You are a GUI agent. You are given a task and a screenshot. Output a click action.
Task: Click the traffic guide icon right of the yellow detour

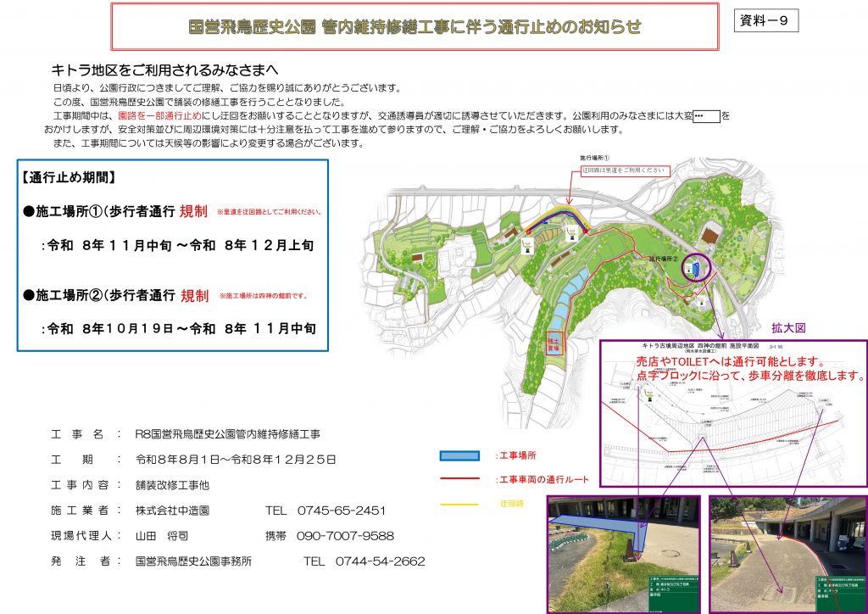tap(572, 233)
